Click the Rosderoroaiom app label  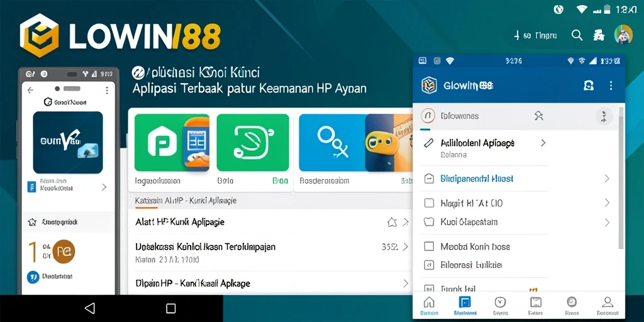(325, 180)
